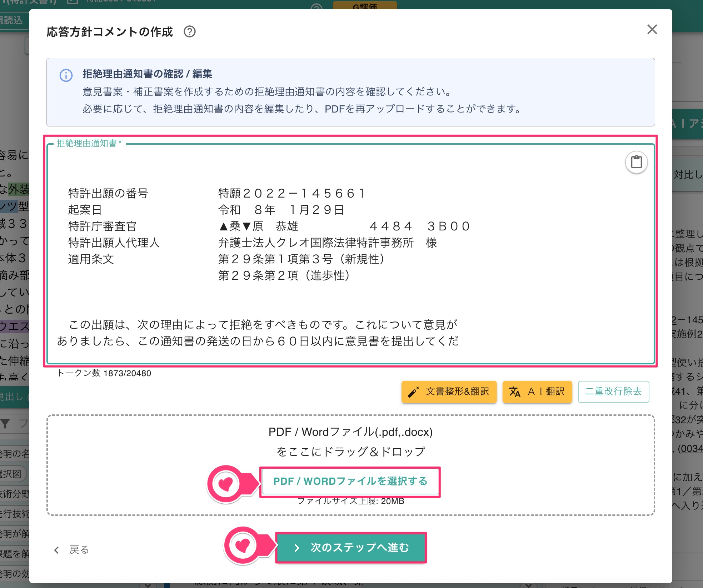Click the text トークン数 1873/20480
Screen dimensions: 703x588
tap(104, 373)
